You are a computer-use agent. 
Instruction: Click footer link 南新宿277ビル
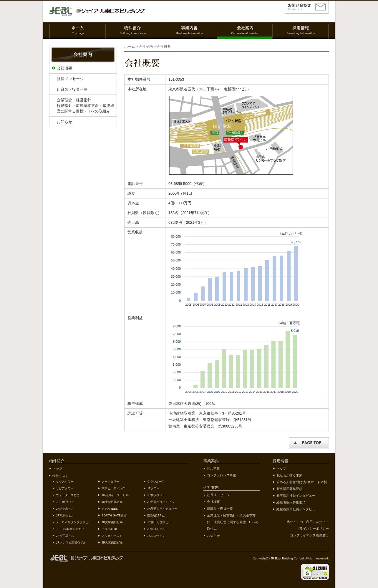[157, 516]
